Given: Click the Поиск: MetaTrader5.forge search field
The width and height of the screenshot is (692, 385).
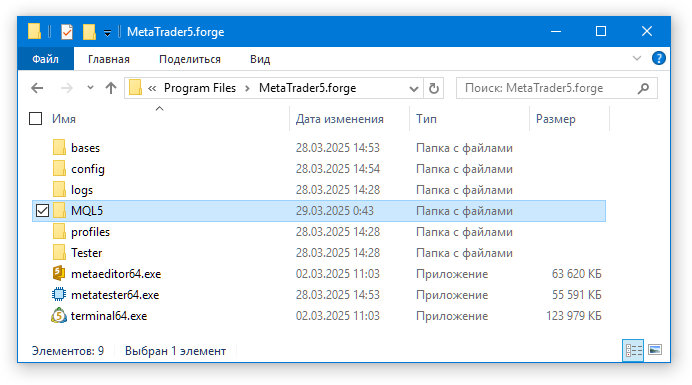Looking at the screenshot, I should point(547,88).
